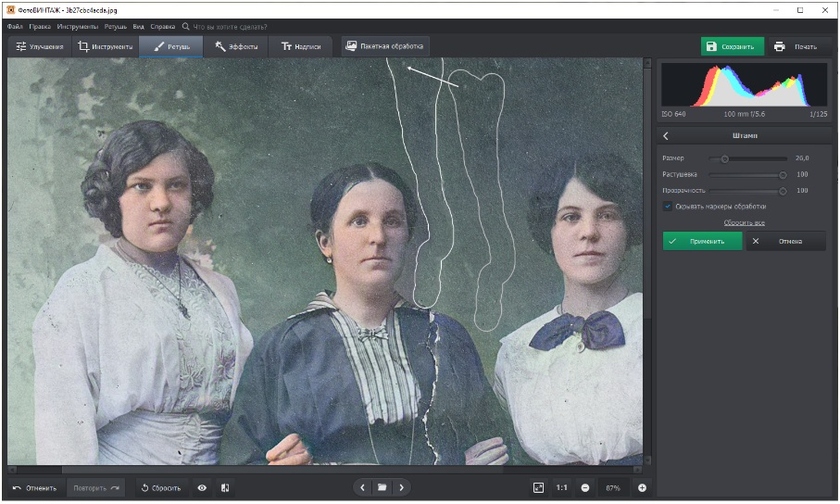Open the Файл menu
The image size is (840, 504).
pyautogui.click(x=15, y=26)
